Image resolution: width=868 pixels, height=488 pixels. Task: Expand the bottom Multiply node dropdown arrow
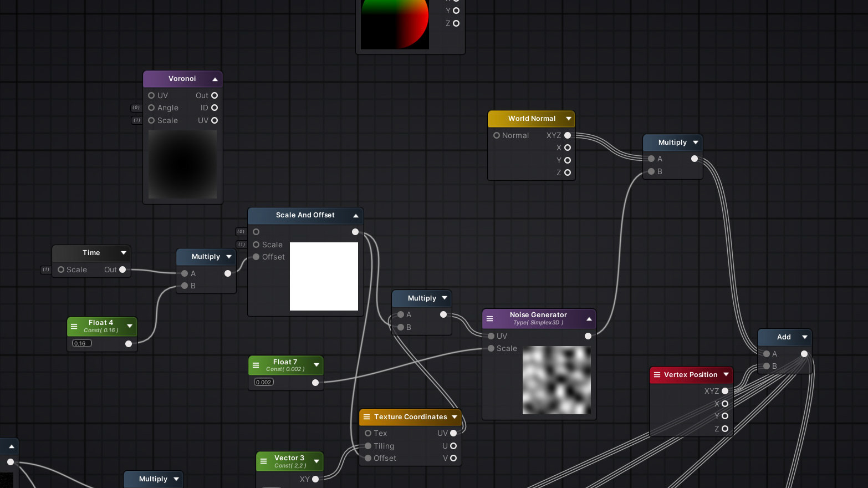click(x=176, y=479)
